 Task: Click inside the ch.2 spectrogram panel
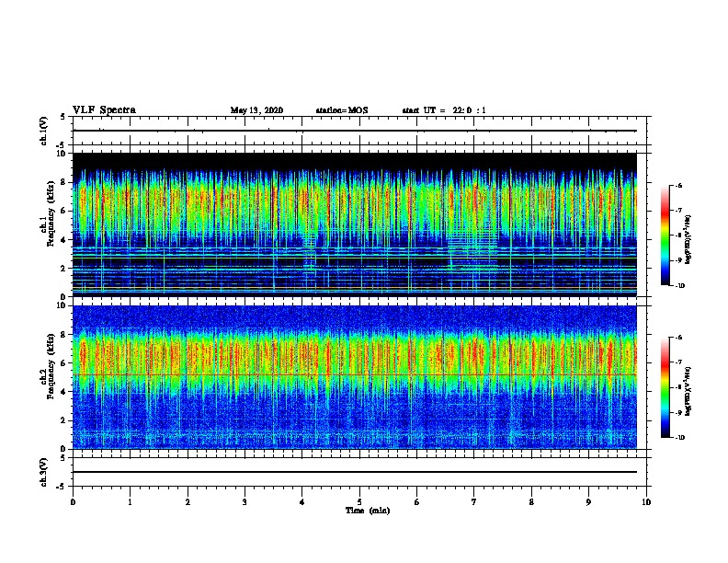354,377
